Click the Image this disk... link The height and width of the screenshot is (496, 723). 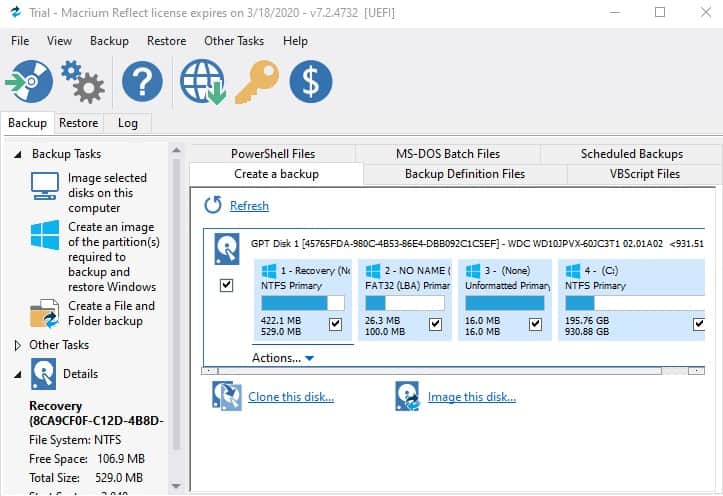472,397
